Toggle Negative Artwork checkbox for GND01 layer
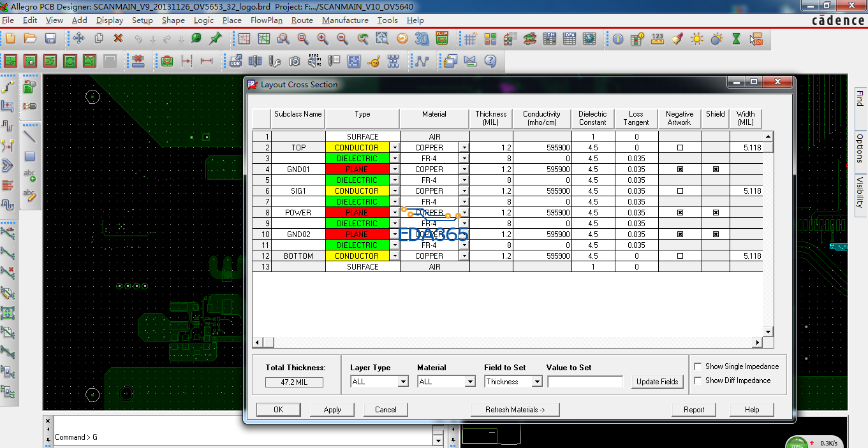 point(680,170)
